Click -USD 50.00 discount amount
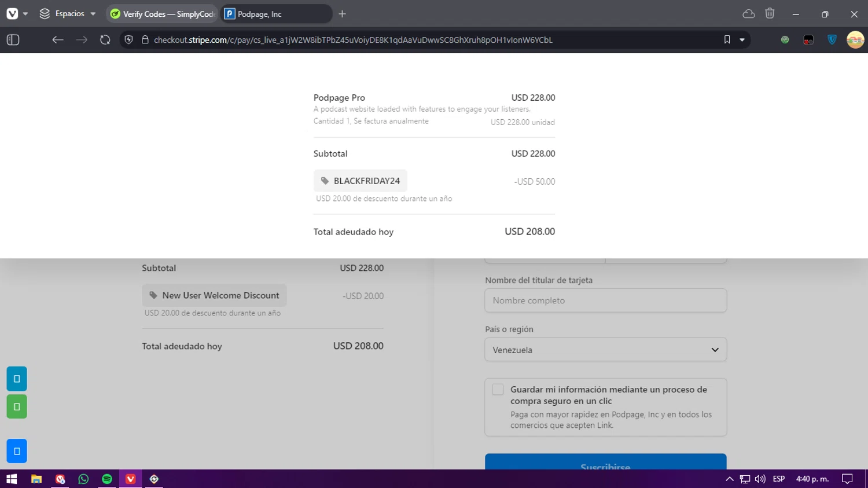Image resolution: width=868 pixels, height=488 pixels. tap(534, 181)
